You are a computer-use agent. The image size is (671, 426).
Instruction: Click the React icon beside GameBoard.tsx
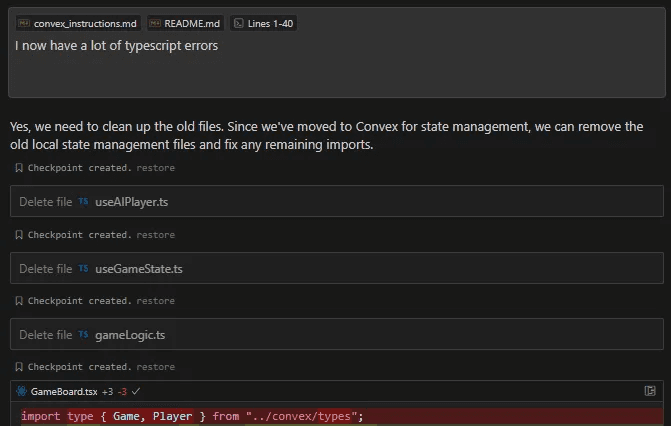(x=21, y=391)
